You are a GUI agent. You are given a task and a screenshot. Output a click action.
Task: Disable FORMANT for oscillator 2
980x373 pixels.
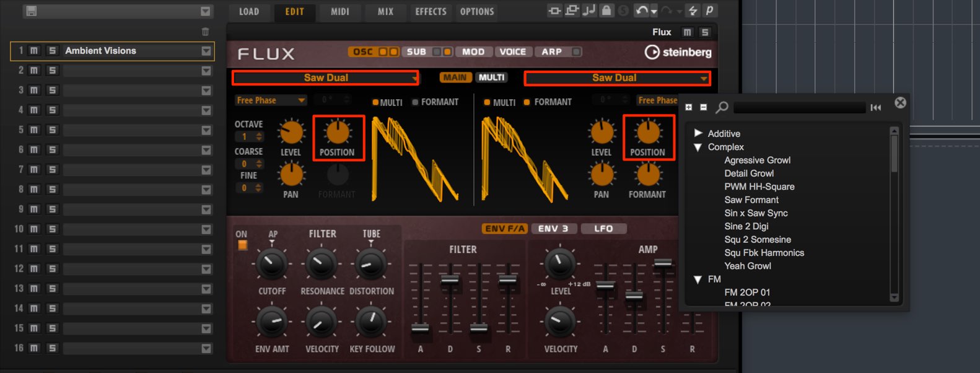pos(527,102)
